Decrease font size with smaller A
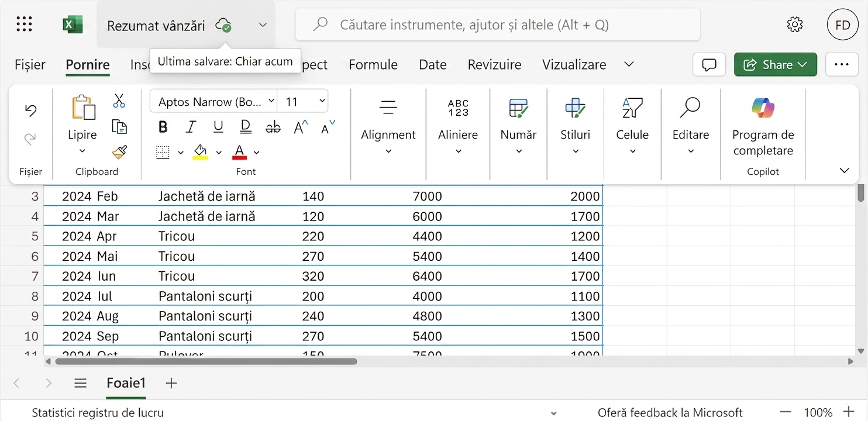Viewport: 868px width, 421px height. (328, 127)
